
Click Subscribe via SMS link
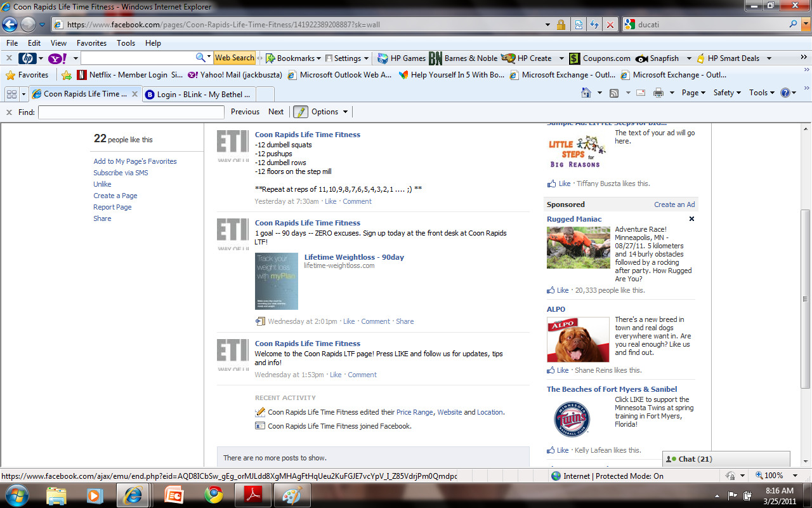click(x=121, y=173)
